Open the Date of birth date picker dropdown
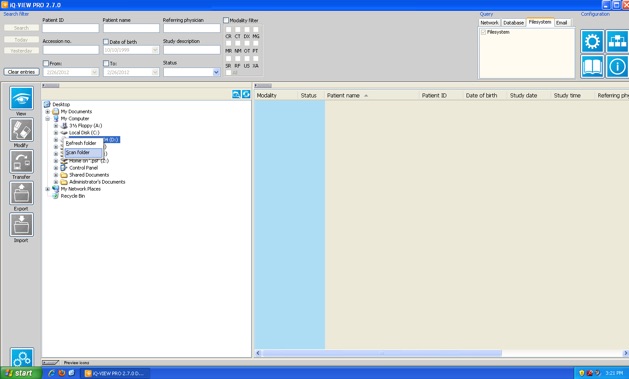629x379 pixels. click(155, 50)
